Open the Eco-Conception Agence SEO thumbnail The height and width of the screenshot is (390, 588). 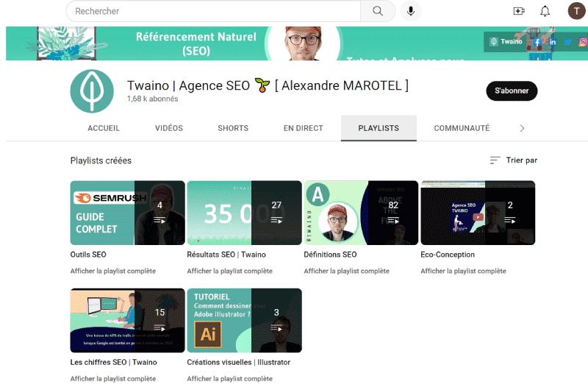tap(478, 213)
